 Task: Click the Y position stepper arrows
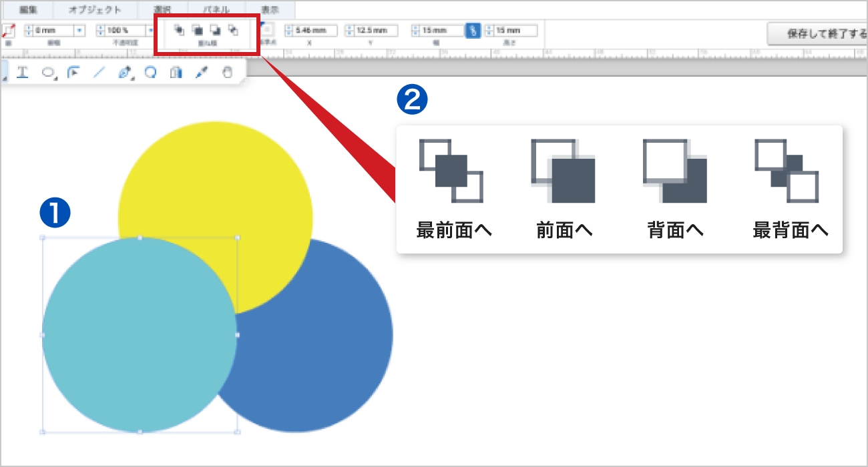click(x=349, y=31)
